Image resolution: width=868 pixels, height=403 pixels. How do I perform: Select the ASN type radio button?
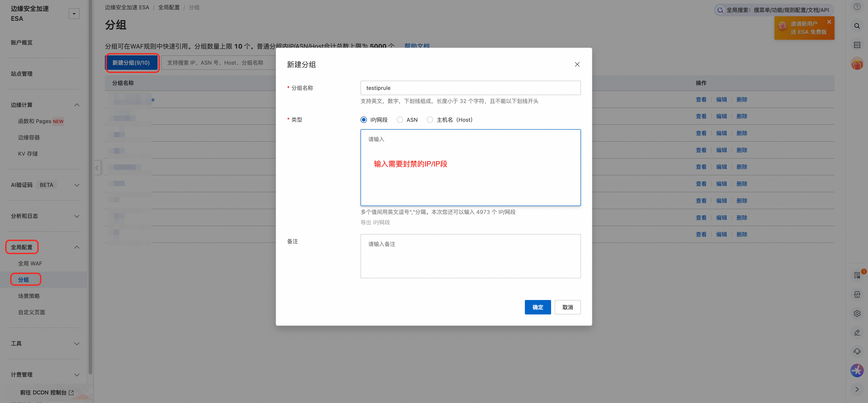pos(400,120)
